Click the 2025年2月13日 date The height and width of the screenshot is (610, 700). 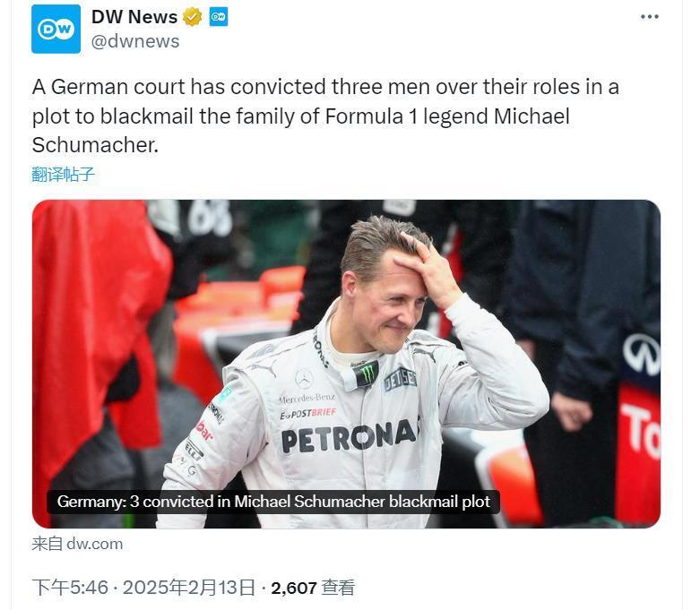pyautogui.click(x=189, y=588)
